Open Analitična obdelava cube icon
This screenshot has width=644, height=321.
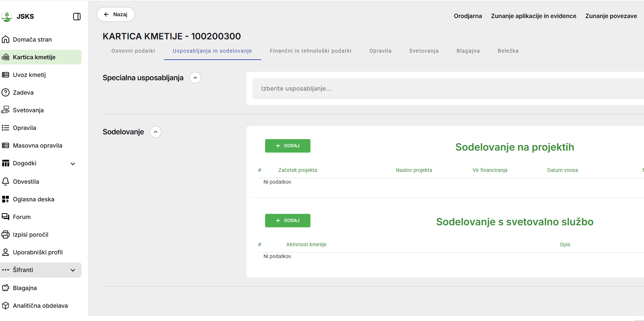pyautogui.click(x=6, y=306)
